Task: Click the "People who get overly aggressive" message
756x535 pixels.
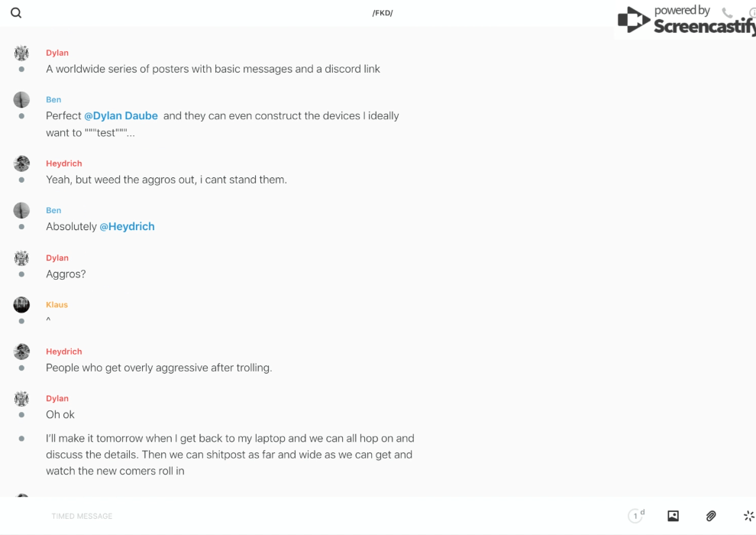Action: (159, 368)
